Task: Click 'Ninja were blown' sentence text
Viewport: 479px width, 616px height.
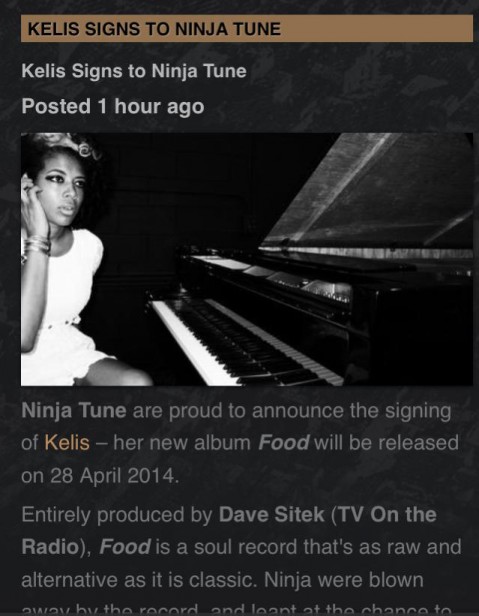Action: click(x=344, y=580)
